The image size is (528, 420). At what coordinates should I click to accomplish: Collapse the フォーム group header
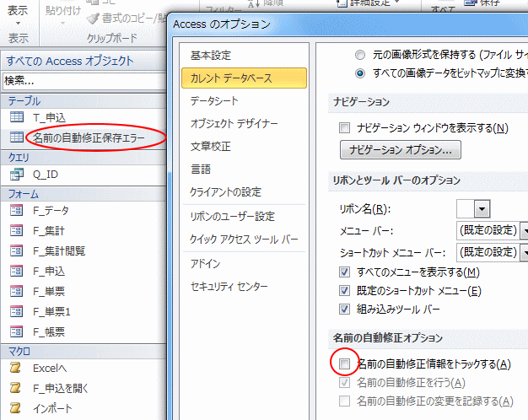tap(84, 194)
